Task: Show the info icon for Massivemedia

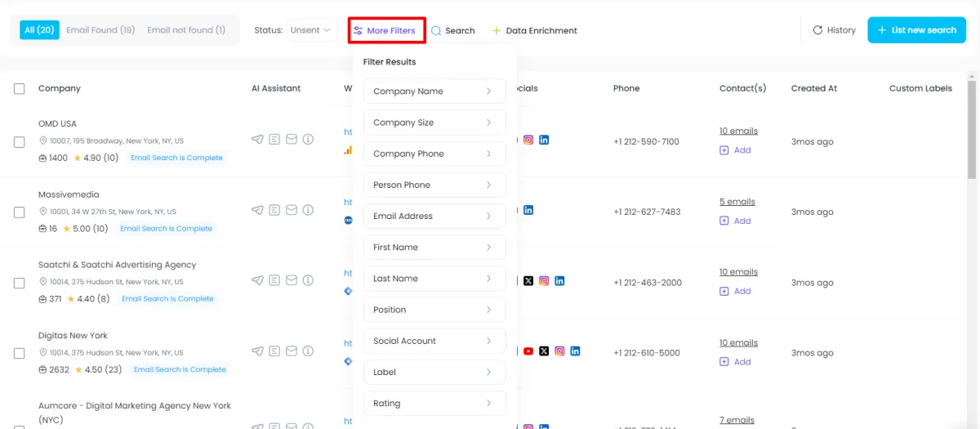Action: tap(308, 210)
